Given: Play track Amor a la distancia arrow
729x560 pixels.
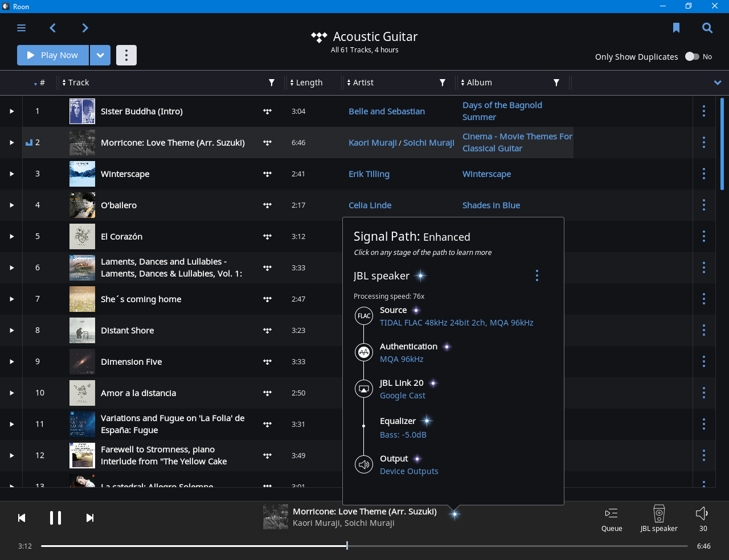Looking at the screenshot, I should pyautogui.click(x=11, y=393).
